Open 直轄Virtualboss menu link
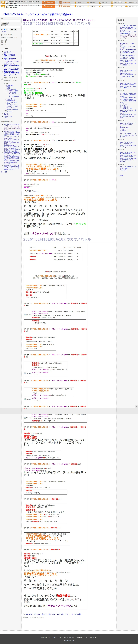Image resolution: width=138 pixels, height=644 pixels. click(x=9, y=71)
